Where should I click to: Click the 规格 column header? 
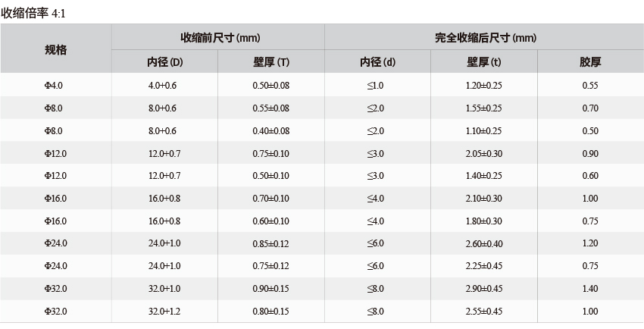click(55, 49)
